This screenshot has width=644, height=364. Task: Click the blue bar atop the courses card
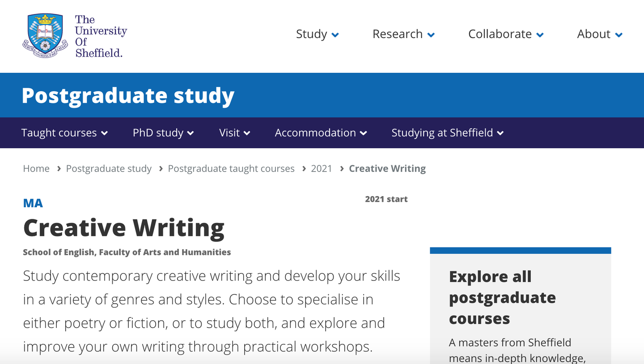tap(520, 250)
